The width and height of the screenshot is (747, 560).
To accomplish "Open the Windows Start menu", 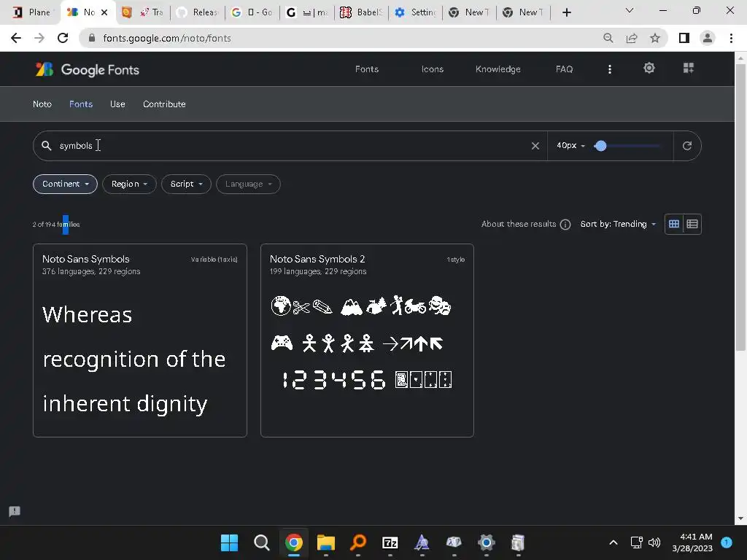I will click(x=229, y=542).
